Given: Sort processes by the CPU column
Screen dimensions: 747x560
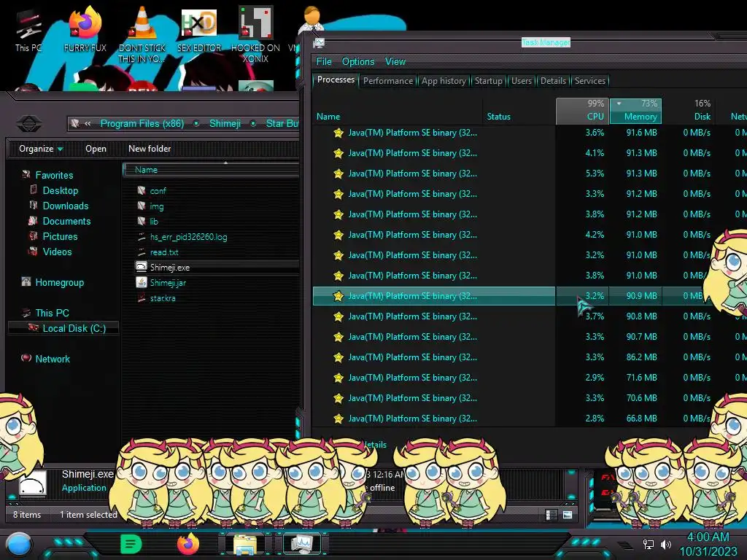Looking at the screenshot, I should [x=582, y=111].
